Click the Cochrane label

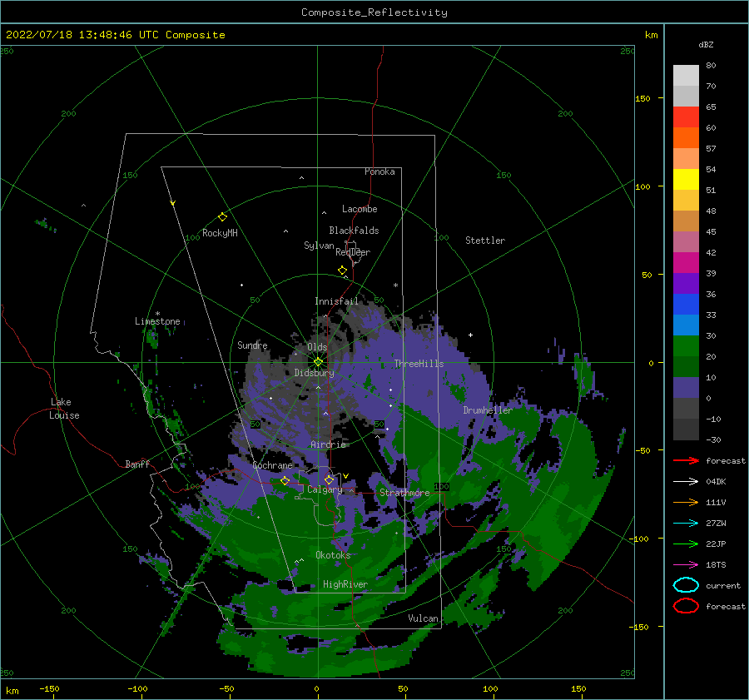coord(272,465)
